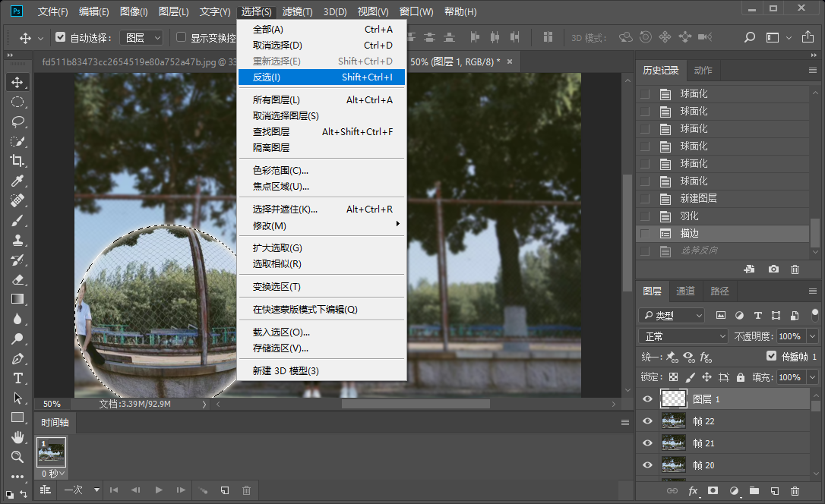
Task: Choose 取消选择(D) menu item
Action: pos(322,46)
